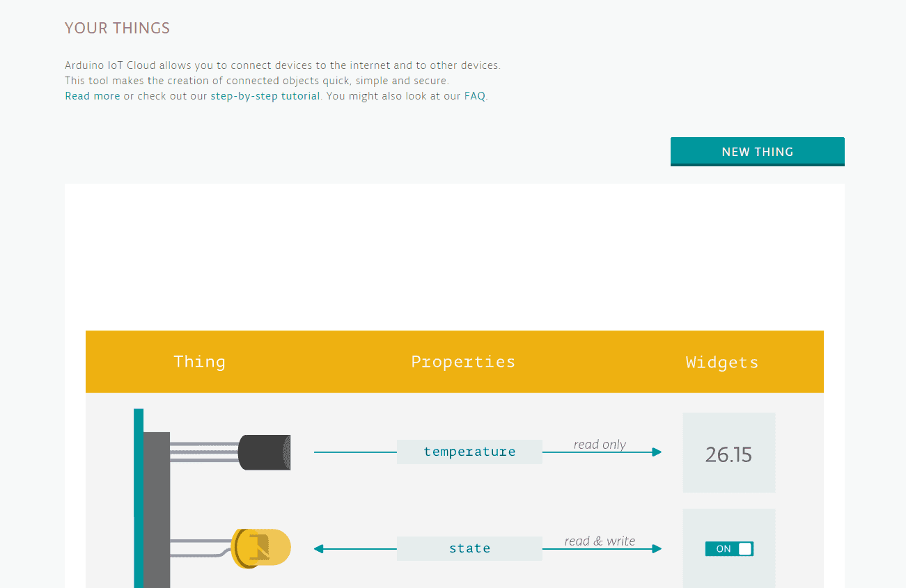Click the "read & write" label

point(600,541)
